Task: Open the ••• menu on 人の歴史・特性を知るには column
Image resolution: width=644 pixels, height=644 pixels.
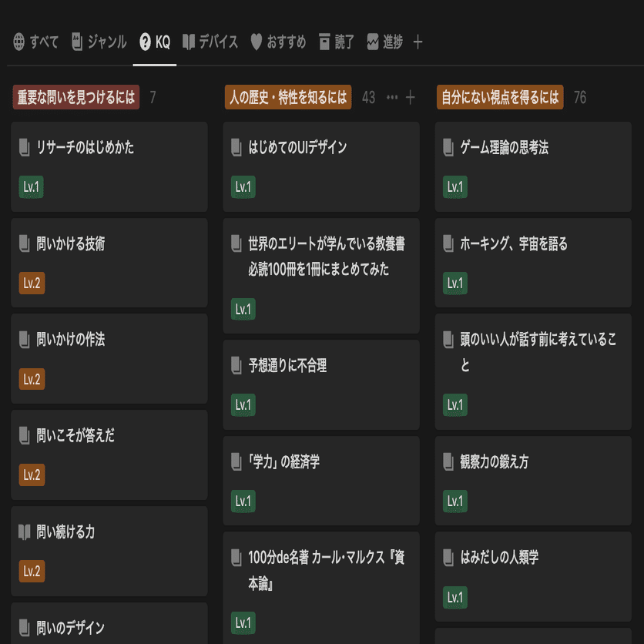Action: 392,97
